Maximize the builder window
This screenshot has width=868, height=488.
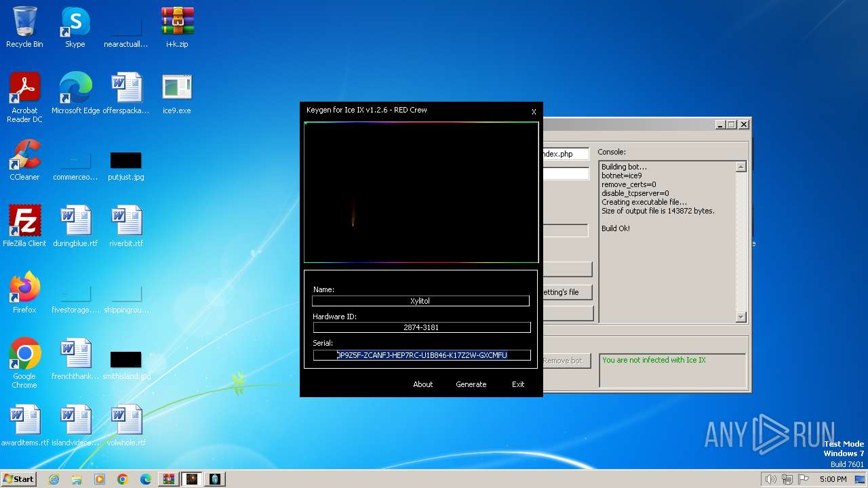click(x=731, y=125)
